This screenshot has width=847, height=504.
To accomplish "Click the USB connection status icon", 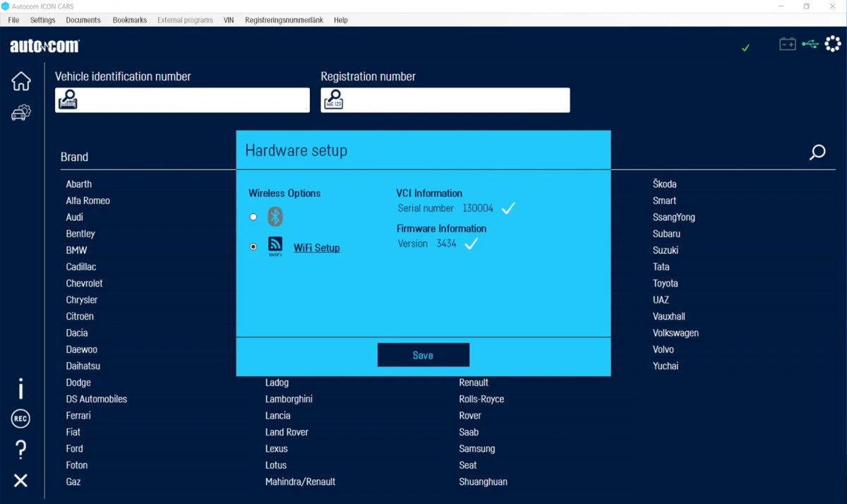I will coord(810,44).
